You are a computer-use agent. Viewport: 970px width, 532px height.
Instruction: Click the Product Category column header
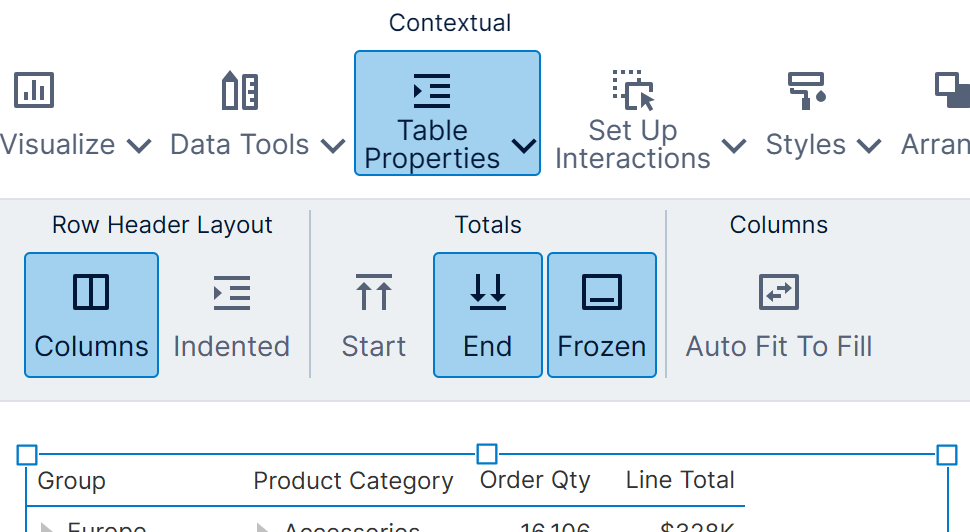pos(353,481)
